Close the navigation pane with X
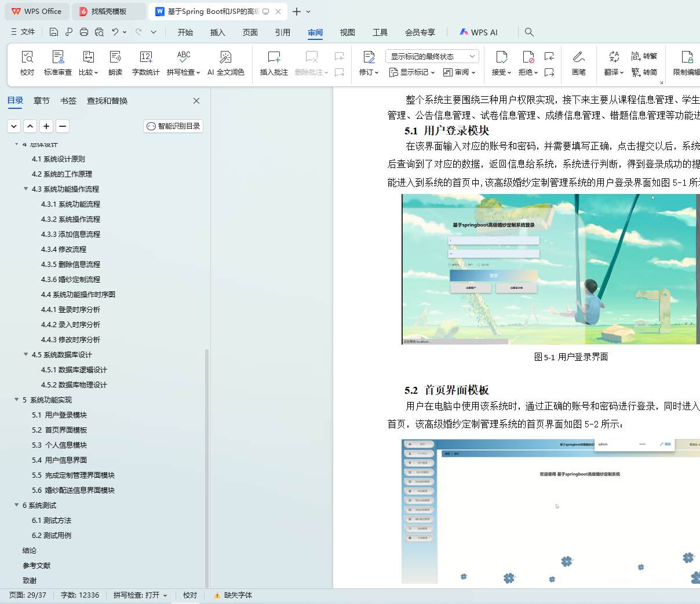 point(196,101)
